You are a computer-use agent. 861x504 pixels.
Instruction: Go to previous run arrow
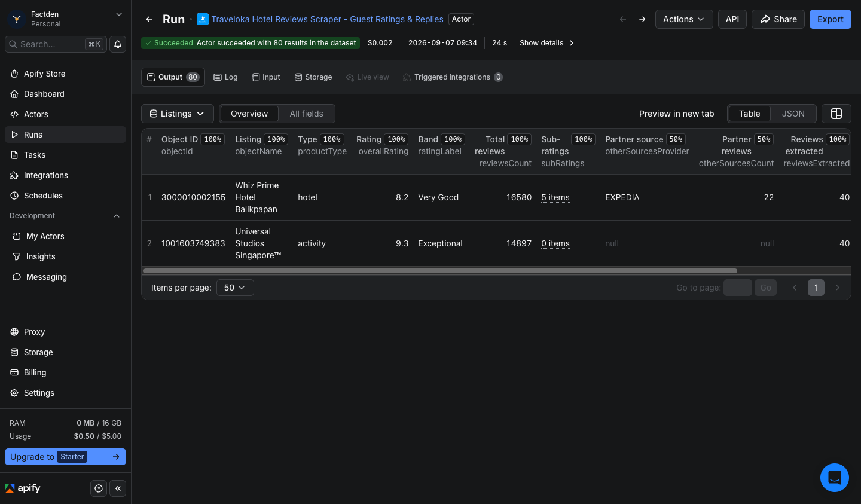pos(623,19)
